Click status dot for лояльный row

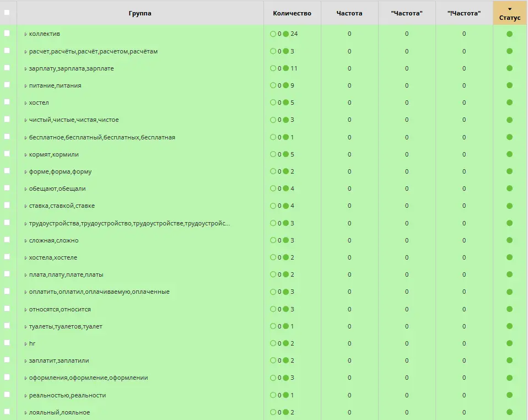[509, 412]
